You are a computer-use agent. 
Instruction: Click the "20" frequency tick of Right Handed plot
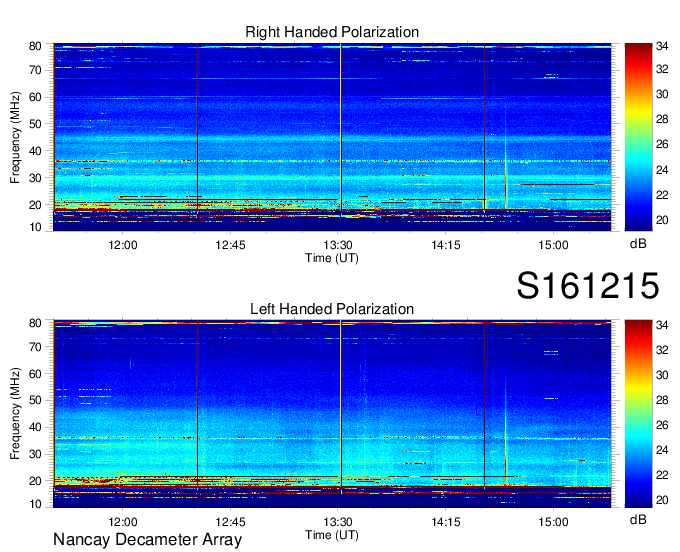[x=35, y=205]
